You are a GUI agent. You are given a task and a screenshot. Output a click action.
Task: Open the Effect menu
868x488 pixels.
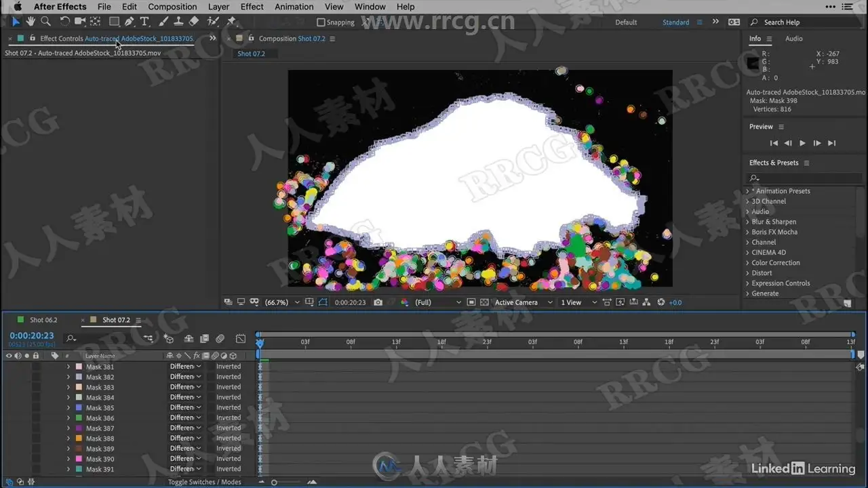coord(252,7)
